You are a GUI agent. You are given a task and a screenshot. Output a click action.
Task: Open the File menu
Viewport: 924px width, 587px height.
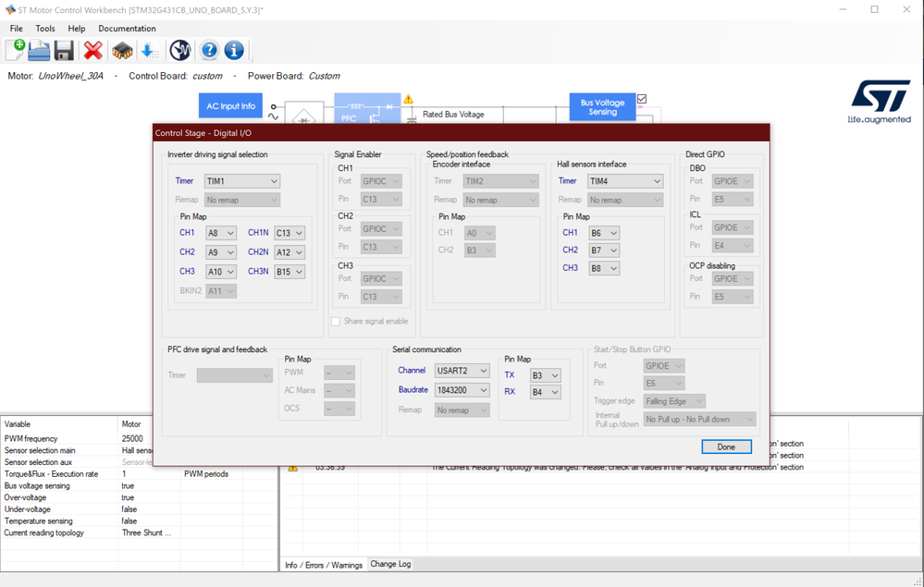(x=16, y=29)
